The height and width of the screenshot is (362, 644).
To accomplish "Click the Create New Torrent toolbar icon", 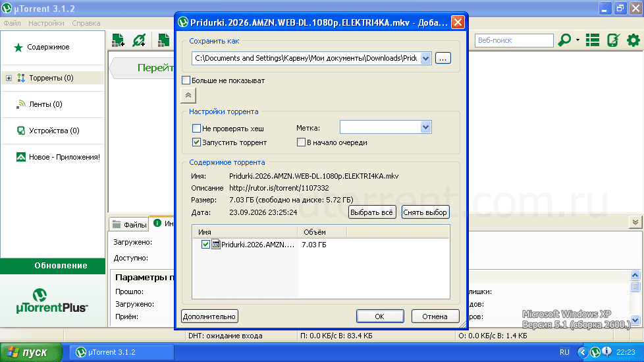I will (164, 40).
